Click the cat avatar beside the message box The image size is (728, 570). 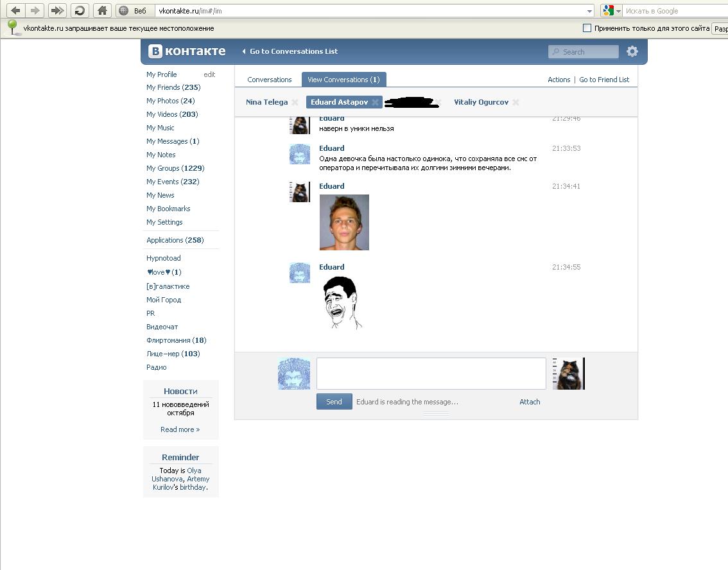pyautogui.click(x=569, y=374)
